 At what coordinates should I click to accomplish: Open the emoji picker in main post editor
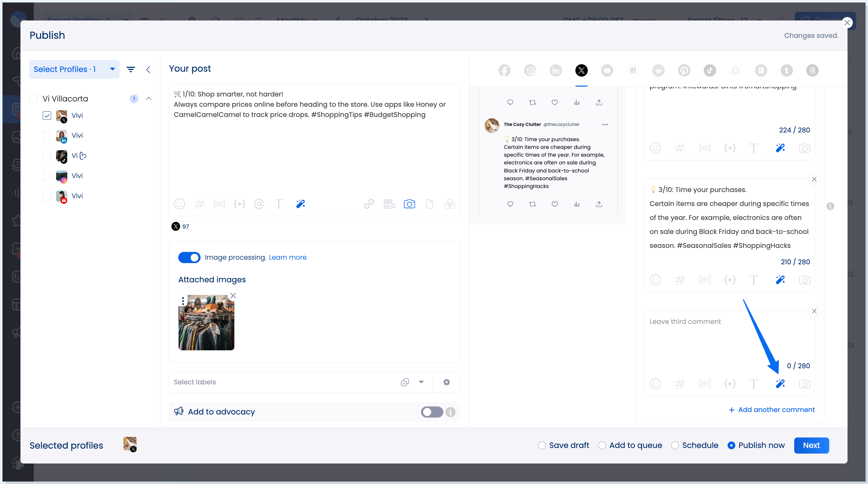(179, 204)
